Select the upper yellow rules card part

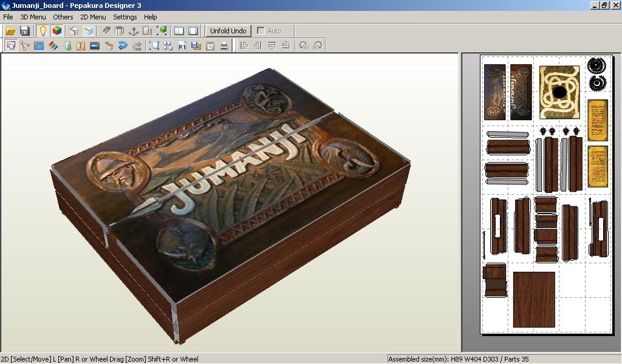(x=598, y=120)
